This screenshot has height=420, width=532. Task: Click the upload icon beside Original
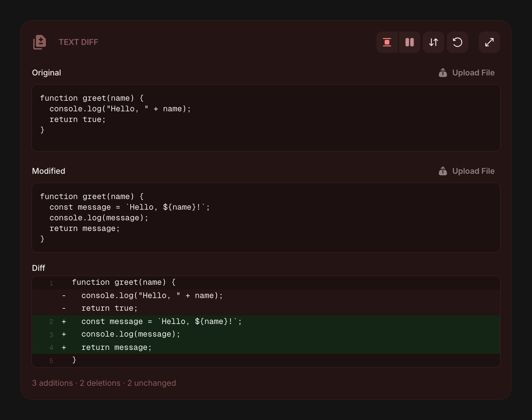click(442, 72)
